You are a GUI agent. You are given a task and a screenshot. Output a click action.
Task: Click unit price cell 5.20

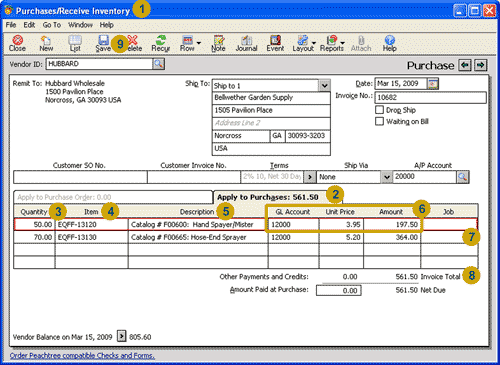pyautogui.click(x=341, y=237)
